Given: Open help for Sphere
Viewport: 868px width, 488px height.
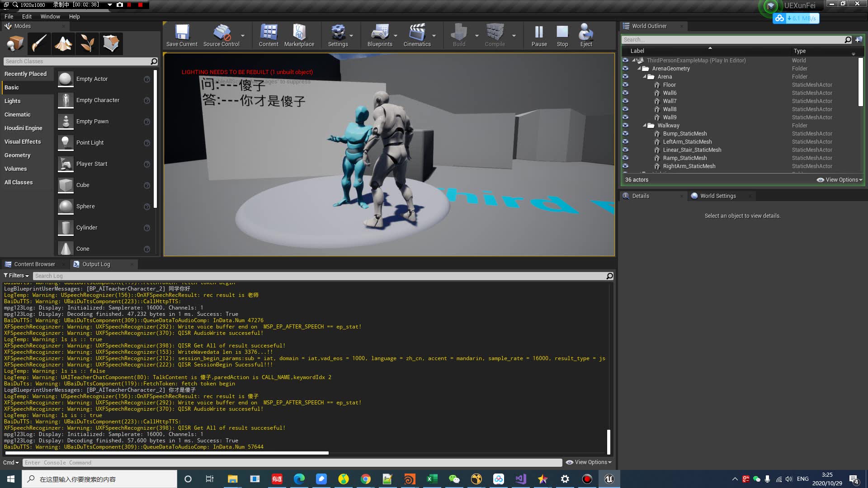Looking at the screenshot, I should click(147, 206).
